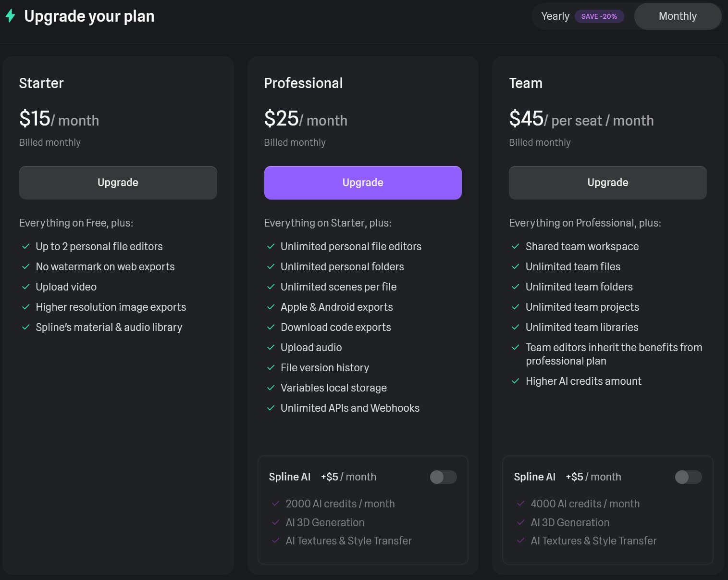This screenshot has width=728, height=580.
Task: Switch billing to Yearly
Action: 555,16
